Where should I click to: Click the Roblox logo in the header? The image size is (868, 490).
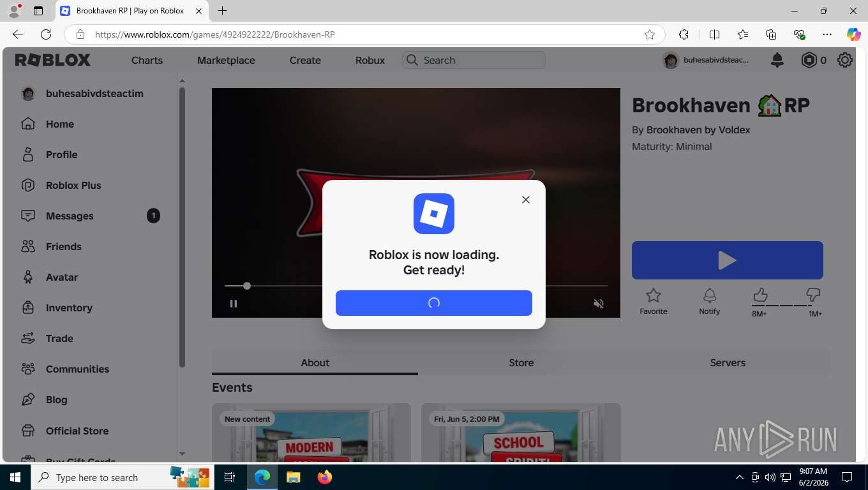point(53,60)
